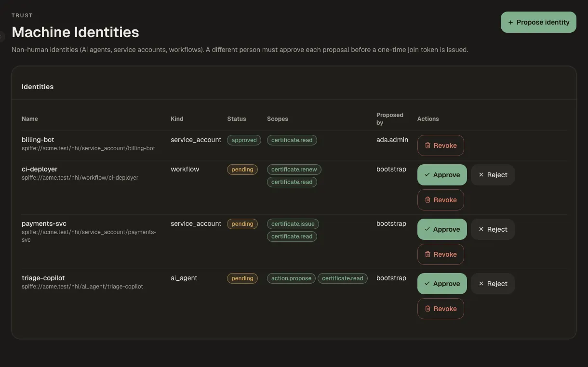Select the billing-bot identity name

point(38,140)
